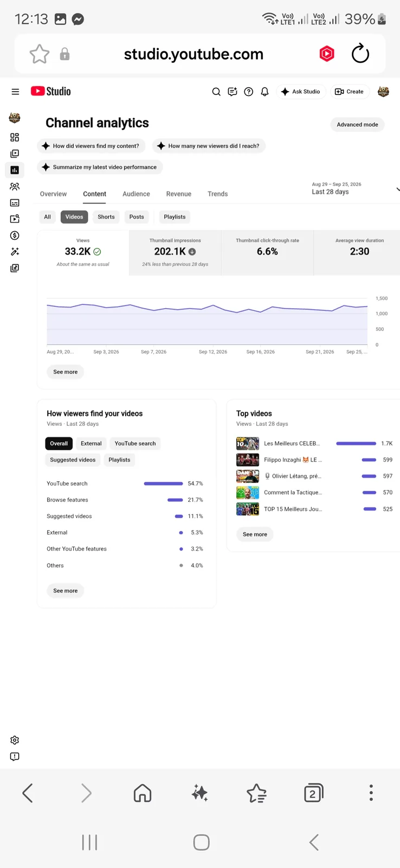Image resolution: width=400 pixels, height=868 pixels.
Task: Expand the Last 28 days date range
Action: point(355,189)
